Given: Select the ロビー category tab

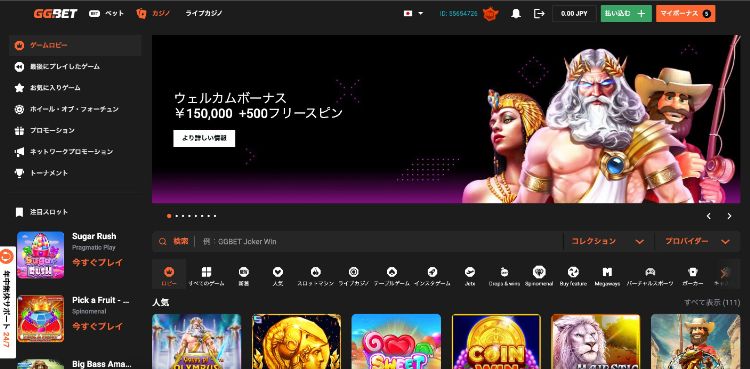Looking at the screenshot, I should [x=169, y=275].
